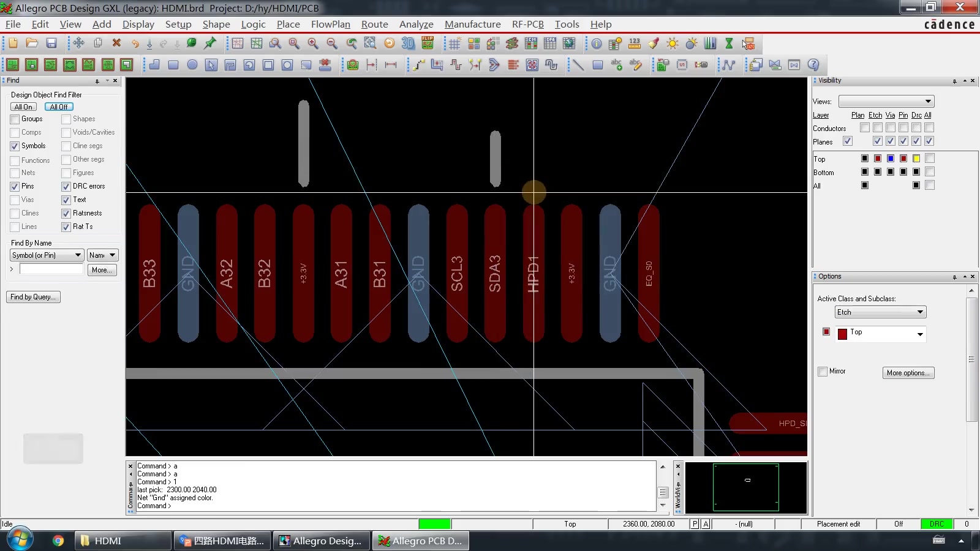The image size is (980, 551).
Task: Click the Find by Query... button
Action: (x=34, y=297)
